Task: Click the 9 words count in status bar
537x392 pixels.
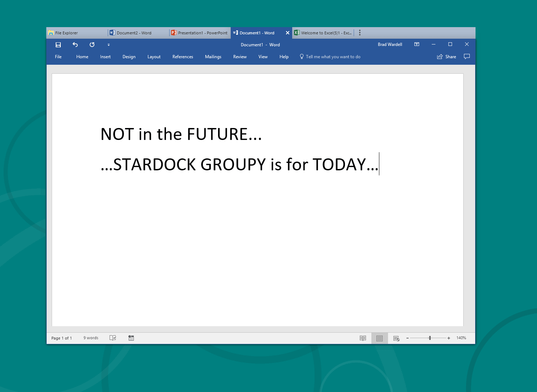Action: [x=91, y=338]
